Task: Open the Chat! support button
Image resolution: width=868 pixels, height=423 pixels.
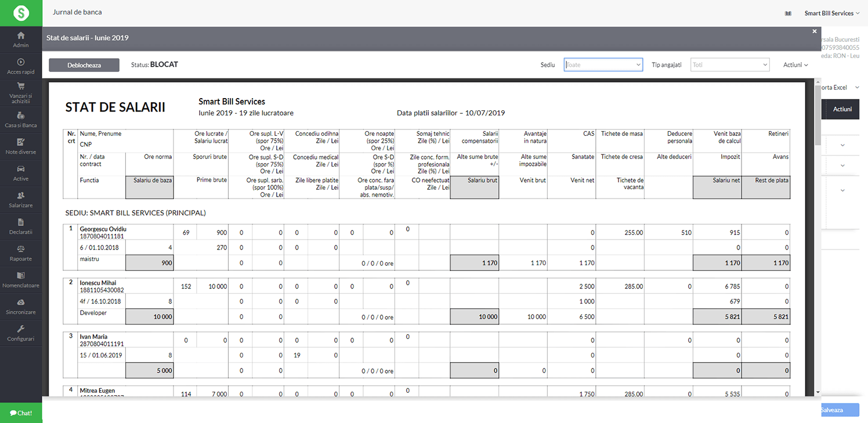Action: click(x=21, y=413)
